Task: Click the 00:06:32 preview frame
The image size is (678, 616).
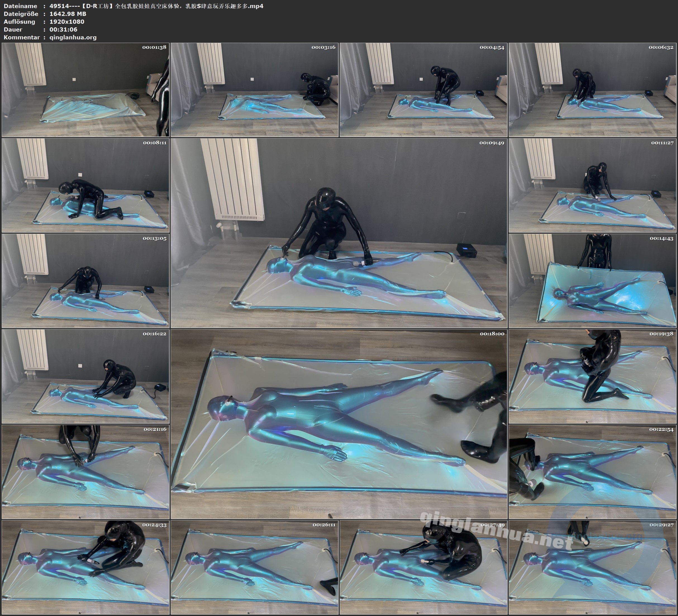Action: 593,90
